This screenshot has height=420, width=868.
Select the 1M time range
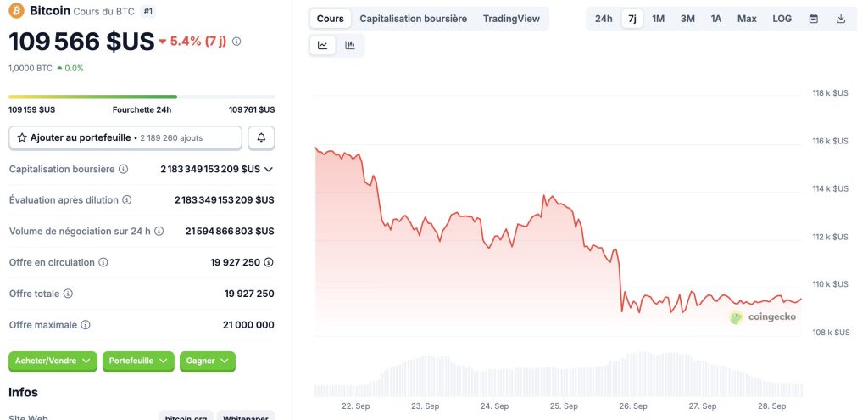(658, 19)
